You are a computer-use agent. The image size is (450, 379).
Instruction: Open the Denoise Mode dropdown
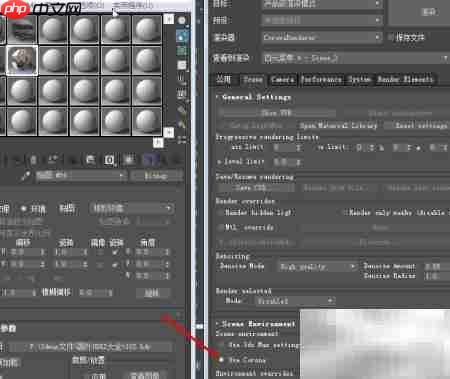(316, 267)
